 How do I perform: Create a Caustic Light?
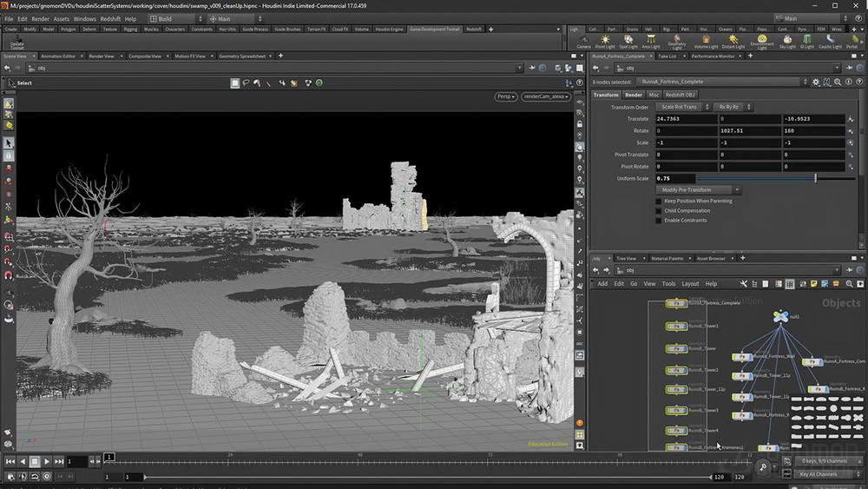coord(830,42)
